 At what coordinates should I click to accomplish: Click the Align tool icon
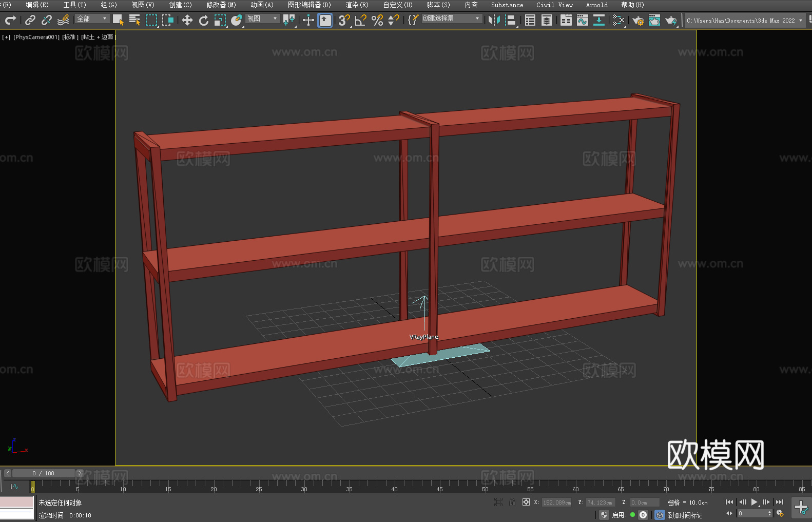(511, 20)
